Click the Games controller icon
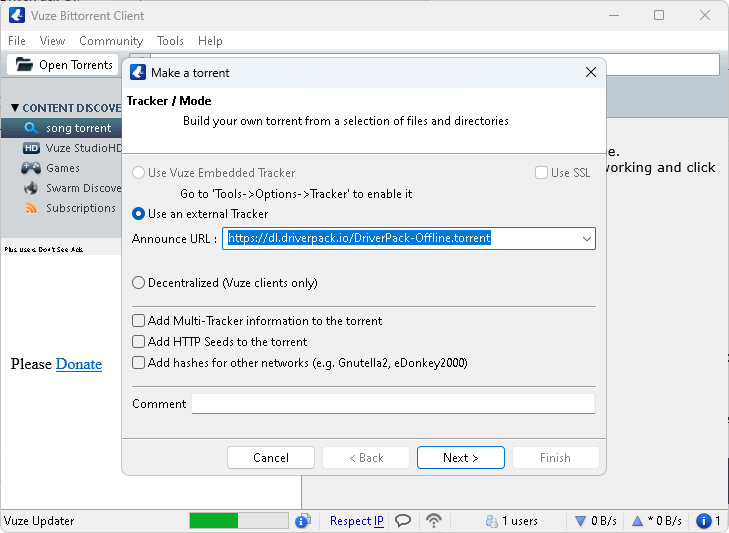Viewport: 729px width, 533px height. (x=31, y=168)
